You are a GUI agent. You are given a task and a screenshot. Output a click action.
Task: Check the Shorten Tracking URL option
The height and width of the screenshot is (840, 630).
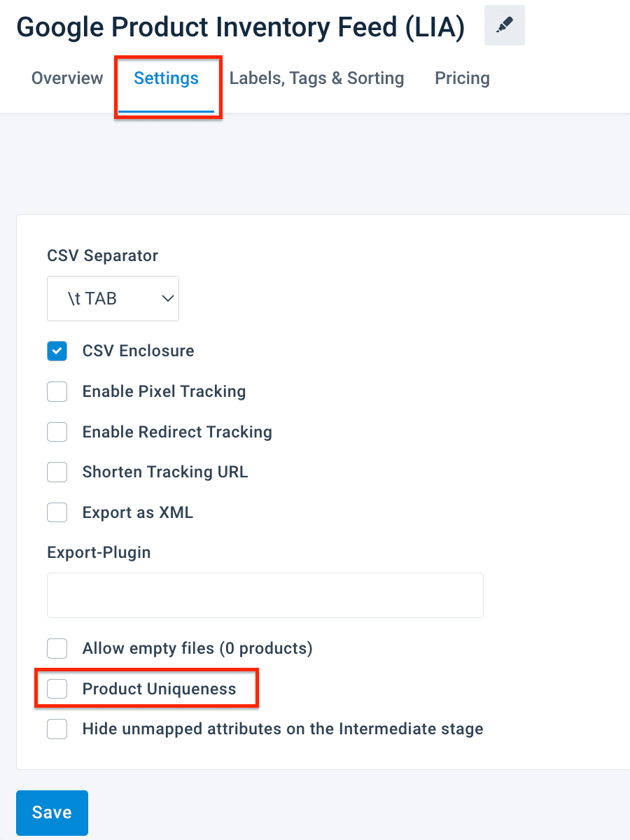57,472
